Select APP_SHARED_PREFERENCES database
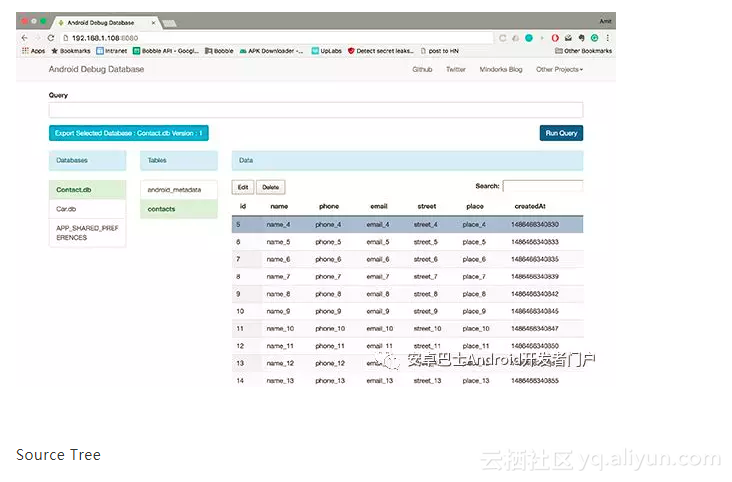The width and height of the screenshot is (732, 482). click(87, 233)
